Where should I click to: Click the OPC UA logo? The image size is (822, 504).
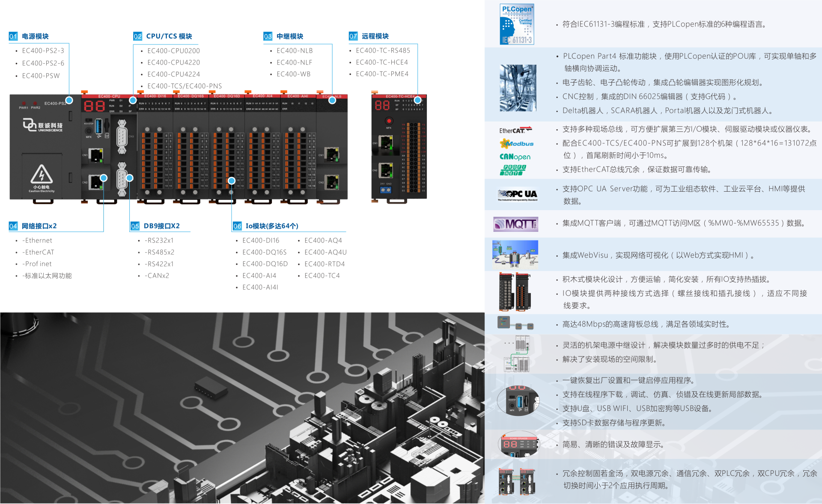click(517, 195)
